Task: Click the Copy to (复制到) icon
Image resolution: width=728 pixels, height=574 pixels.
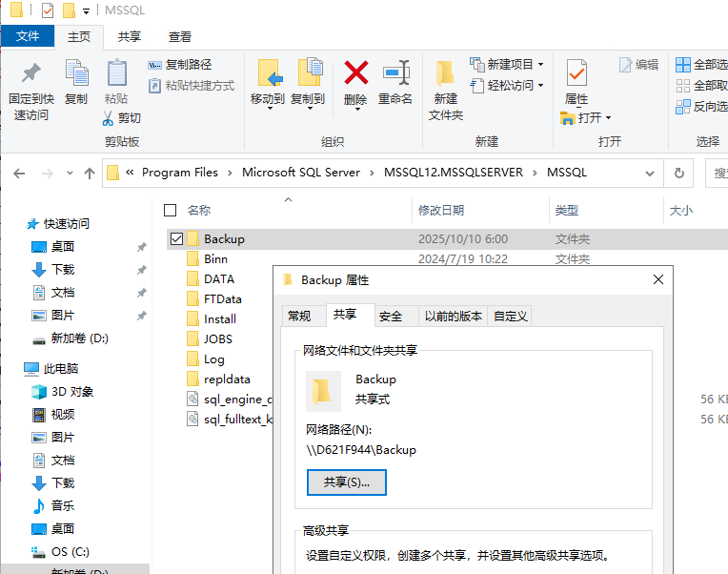Action: 310,72
